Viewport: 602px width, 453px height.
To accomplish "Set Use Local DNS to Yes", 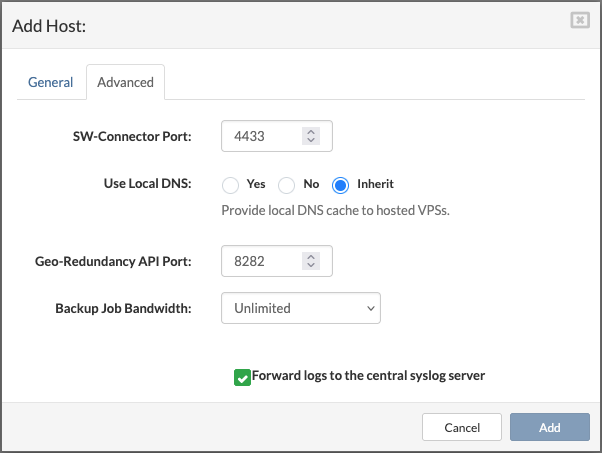I will [230, 185].
